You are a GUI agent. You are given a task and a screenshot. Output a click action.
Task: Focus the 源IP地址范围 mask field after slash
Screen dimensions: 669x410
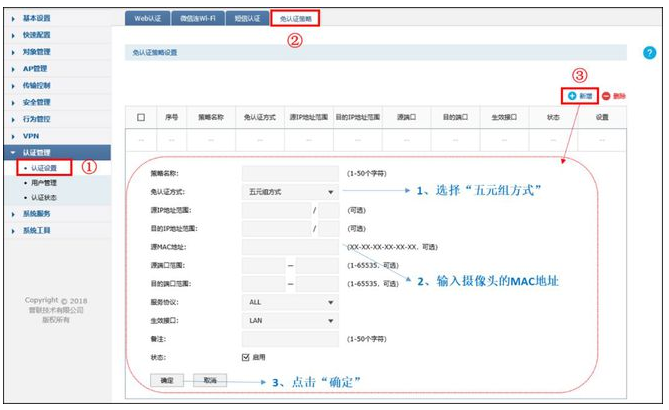pos(329,210)
